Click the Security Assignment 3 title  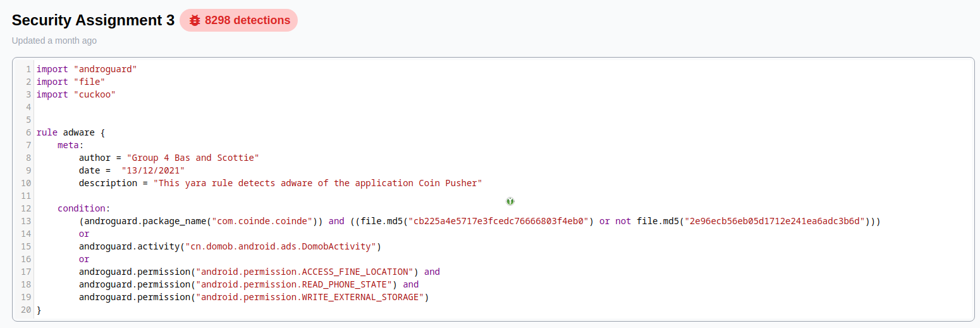(x=93, y=20)
